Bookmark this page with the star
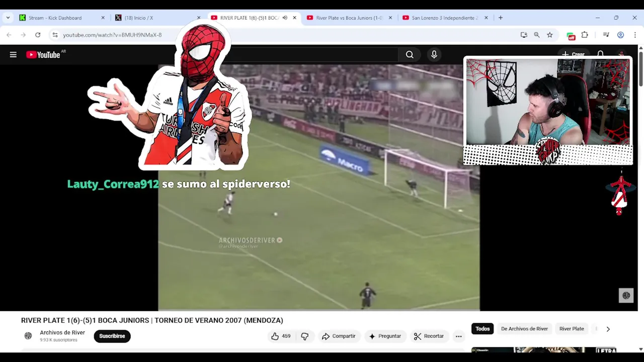 coord(550,35)
